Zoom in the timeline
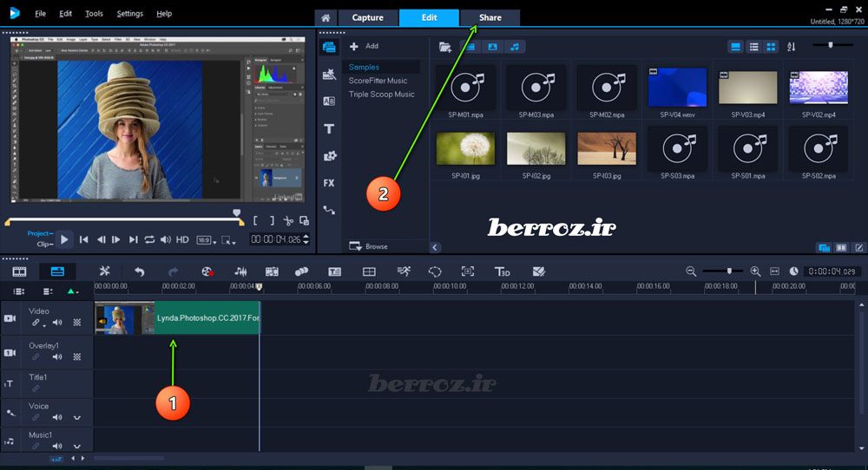868x470 pixels. click(x=755, y=271)
